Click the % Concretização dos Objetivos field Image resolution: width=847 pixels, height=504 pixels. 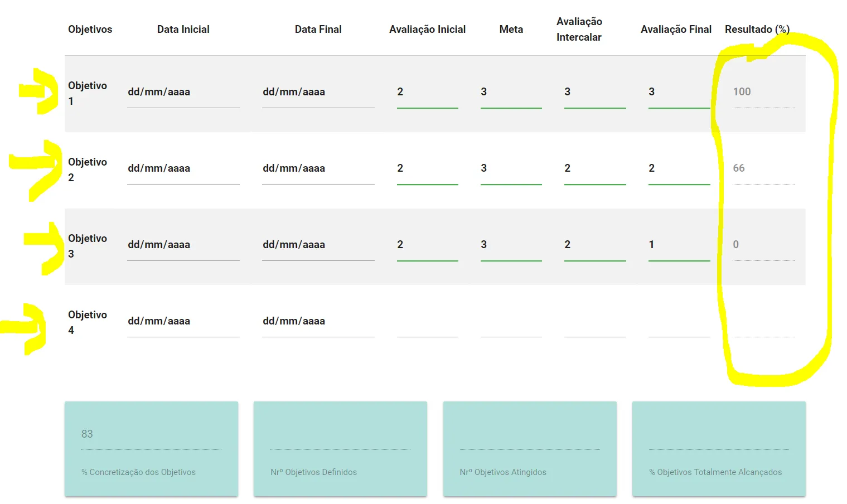pos(151,435)
